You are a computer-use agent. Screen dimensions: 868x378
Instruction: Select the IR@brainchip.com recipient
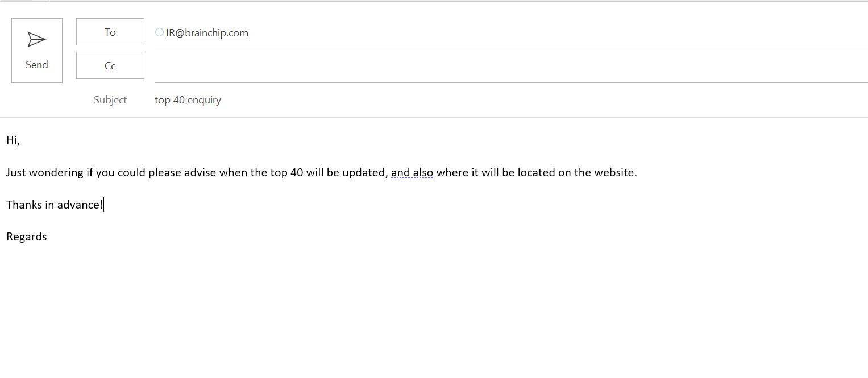(x=207, y=33)
